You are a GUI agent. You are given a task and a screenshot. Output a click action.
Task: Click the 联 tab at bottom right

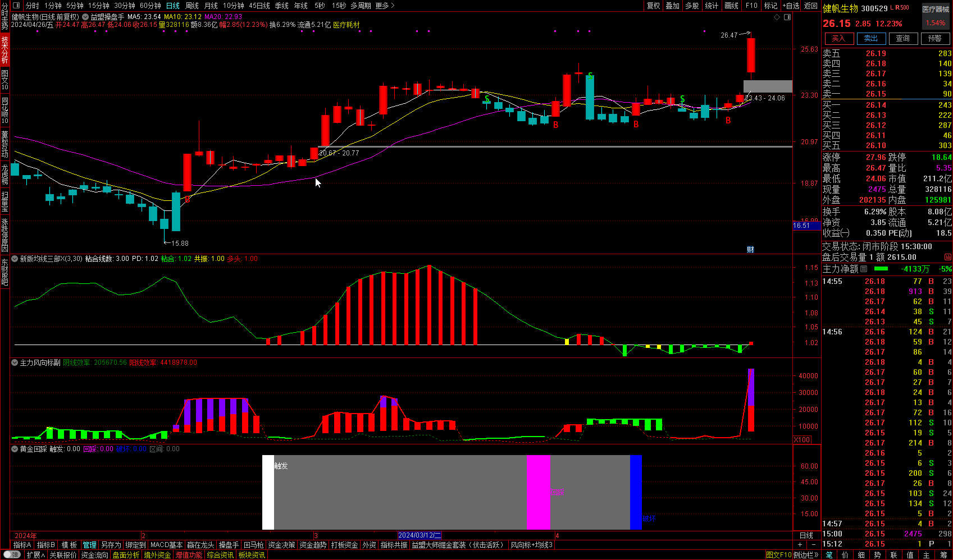pyautogui.click(x=894, y=555)
